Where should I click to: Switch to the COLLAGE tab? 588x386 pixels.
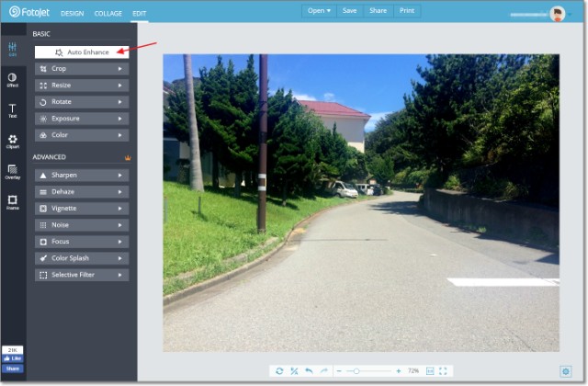tap(107, 14)
